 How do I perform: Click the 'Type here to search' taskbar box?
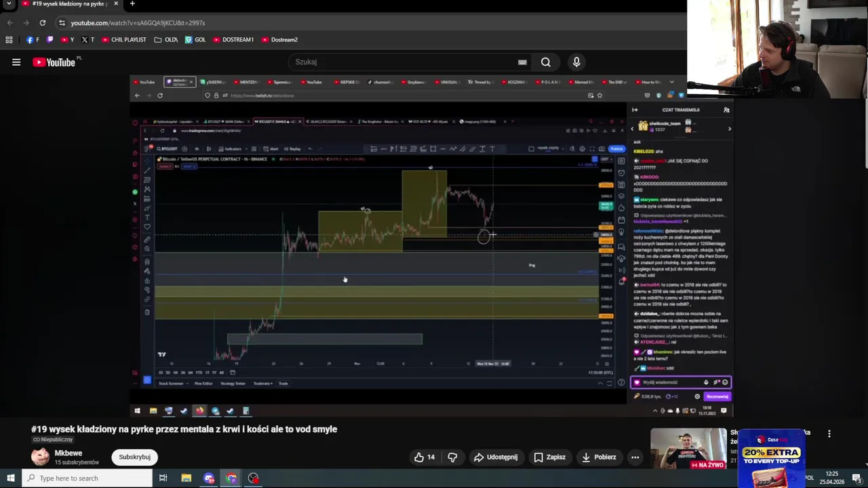(x=87, y=478)
